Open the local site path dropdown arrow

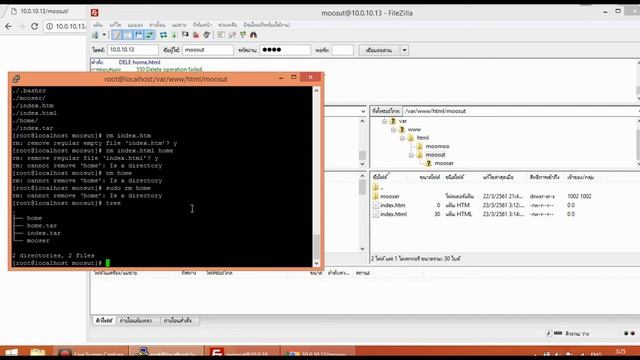[363, 111]
